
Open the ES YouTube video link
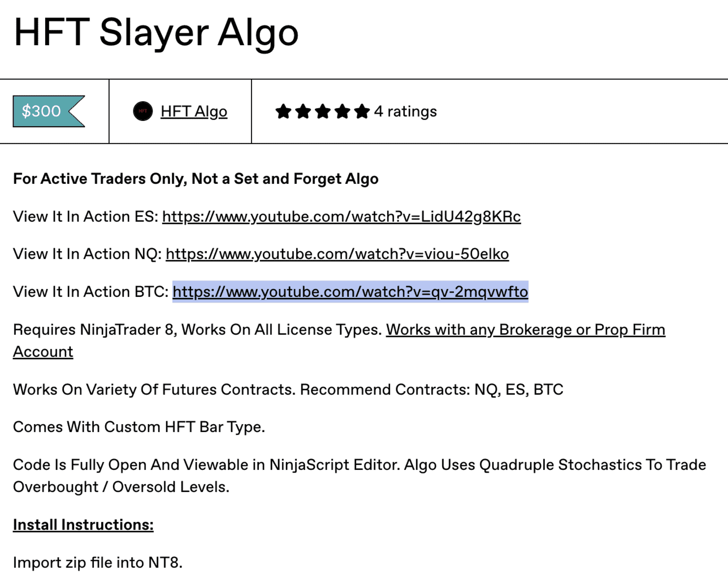(341, 217)
